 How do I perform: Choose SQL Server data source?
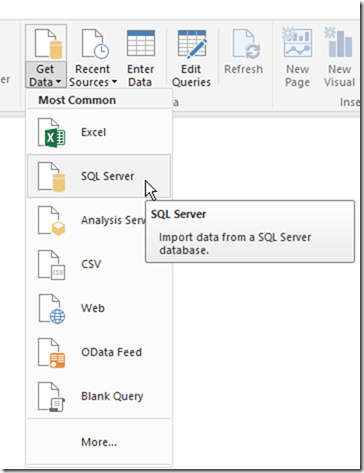(99, 176)
